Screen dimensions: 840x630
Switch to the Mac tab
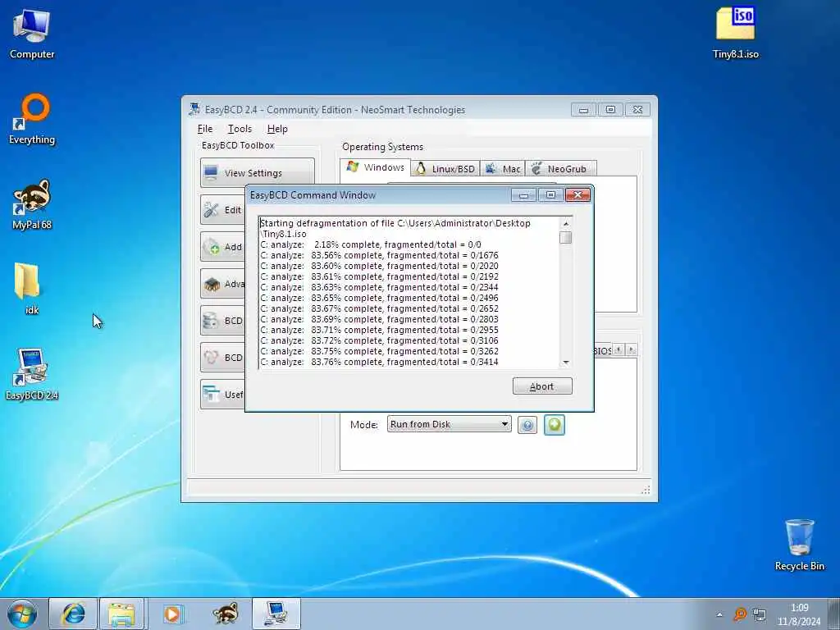pos(503,169)
